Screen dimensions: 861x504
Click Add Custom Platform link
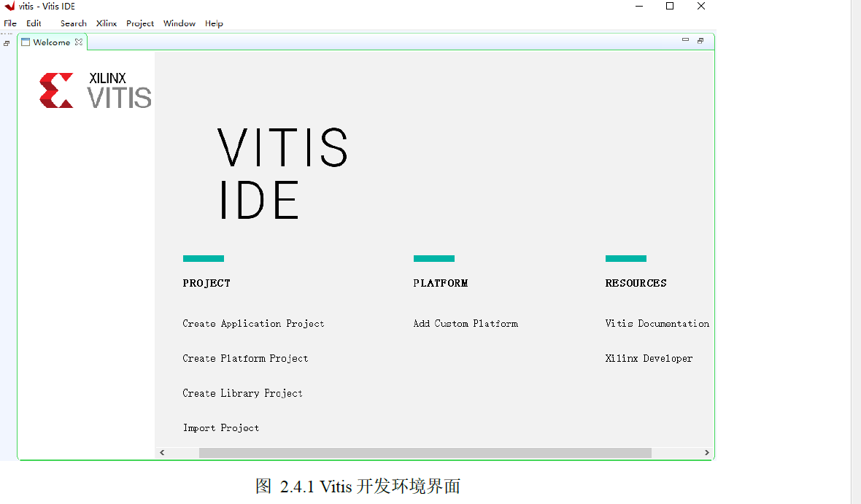tap(465, 323)
